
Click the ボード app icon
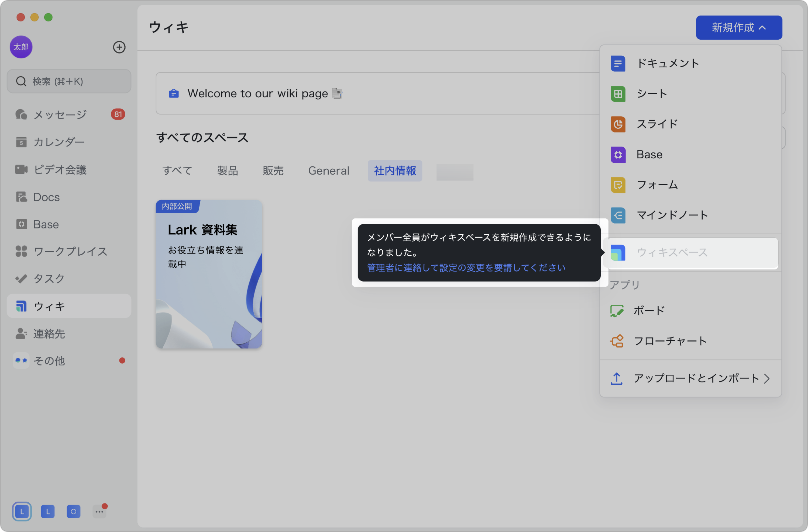pyautogui.click(x=617, y=311)
